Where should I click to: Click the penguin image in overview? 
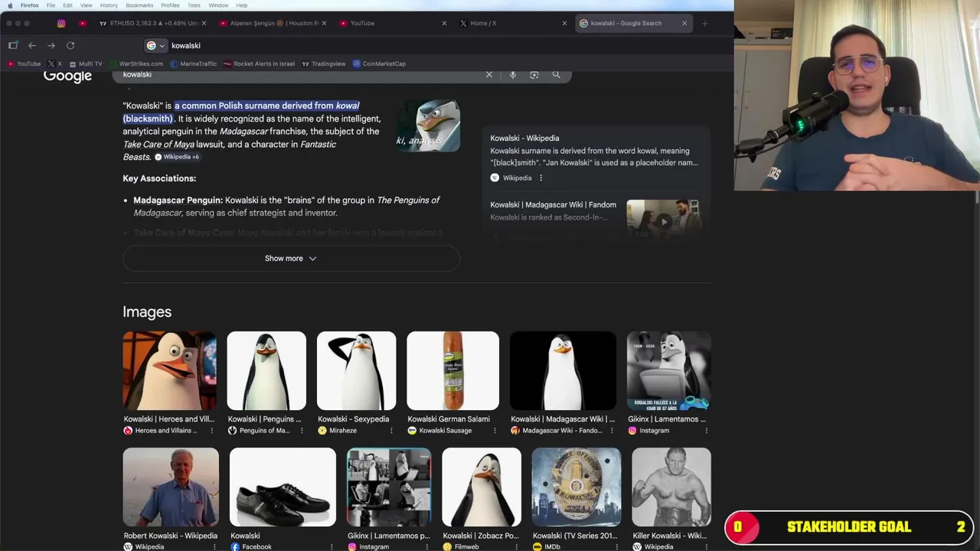[428, 126]
